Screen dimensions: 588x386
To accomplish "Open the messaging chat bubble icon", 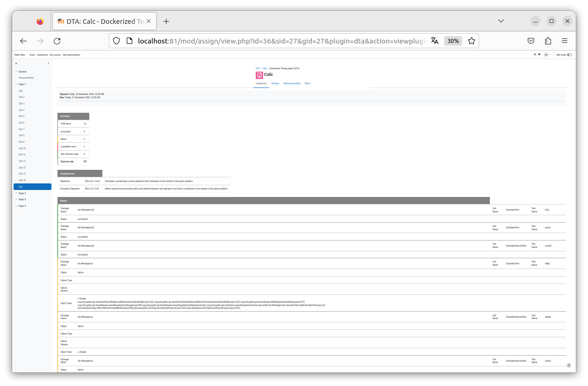I will (539, 55).
